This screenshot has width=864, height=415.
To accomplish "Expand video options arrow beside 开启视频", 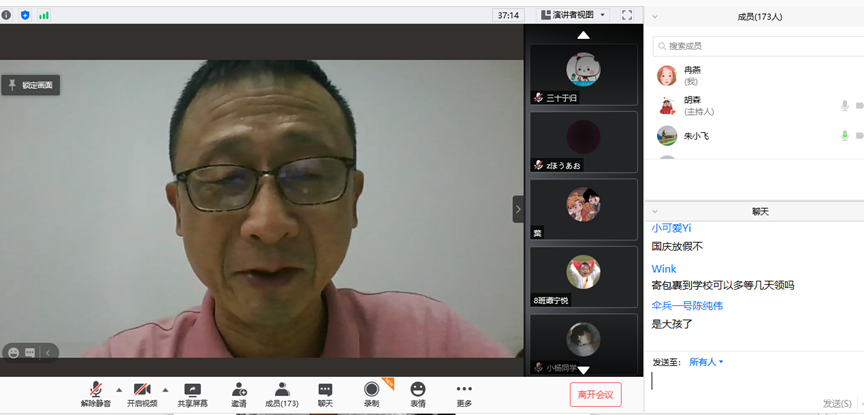I will pyautogui.click(x=165, y=390).
